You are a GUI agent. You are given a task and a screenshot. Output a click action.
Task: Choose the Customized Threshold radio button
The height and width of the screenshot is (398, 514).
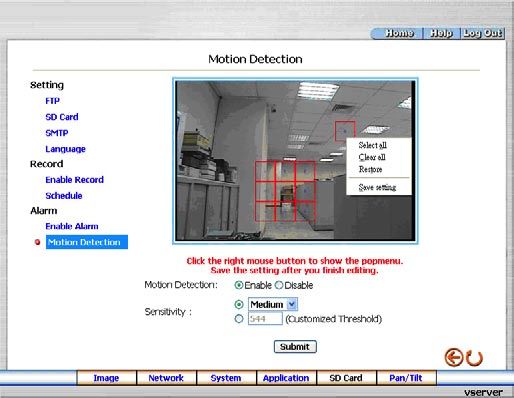(x=239, y=319)
